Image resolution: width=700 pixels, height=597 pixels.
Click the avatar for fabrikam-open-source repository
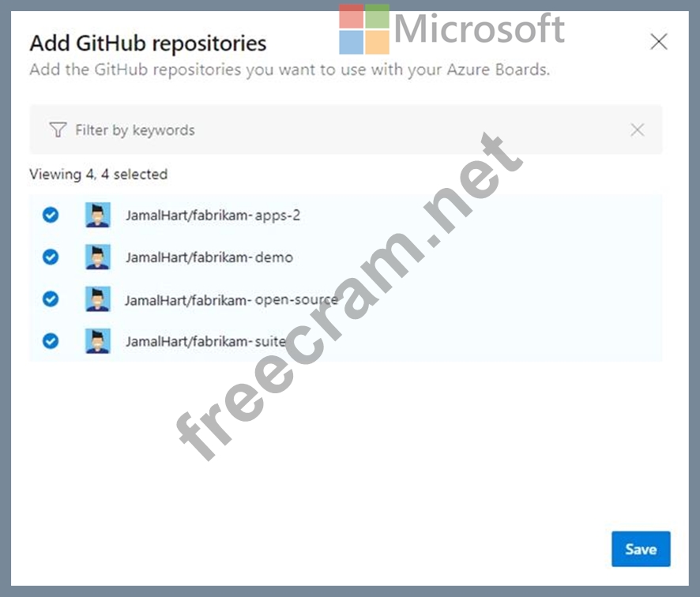coord(98,299)
